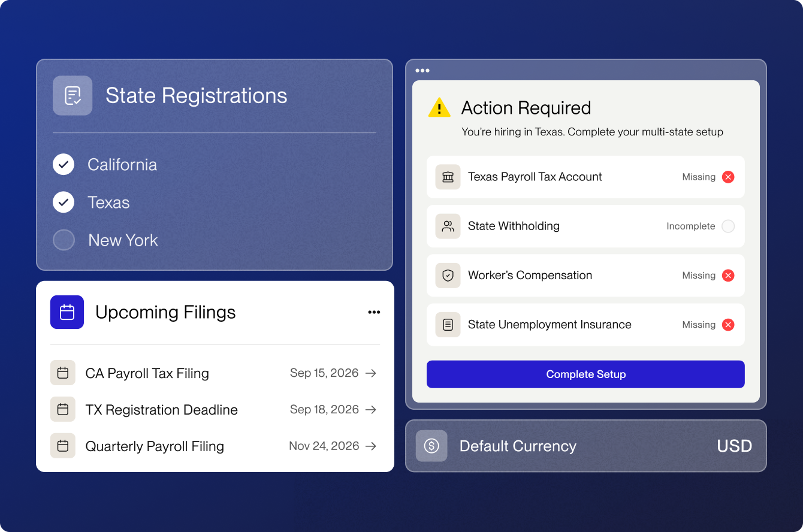This screenshot has height=532, width=803.
Task: Click the Missing status on State Unemployment Insurance
Action: [699, 325]
